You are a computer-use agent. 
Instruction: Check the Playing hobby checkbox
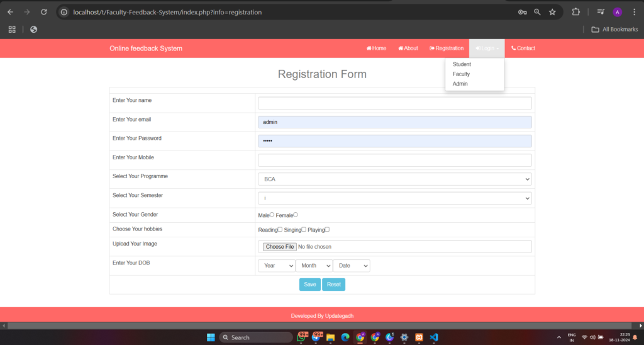(x=327, y=229)
